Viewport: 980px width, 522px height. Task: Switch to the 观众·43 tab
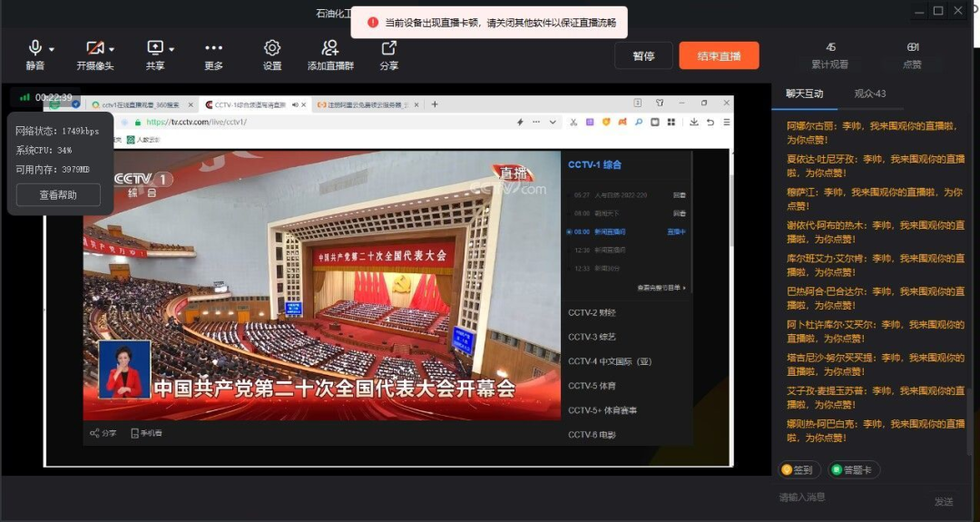point(869,94)
